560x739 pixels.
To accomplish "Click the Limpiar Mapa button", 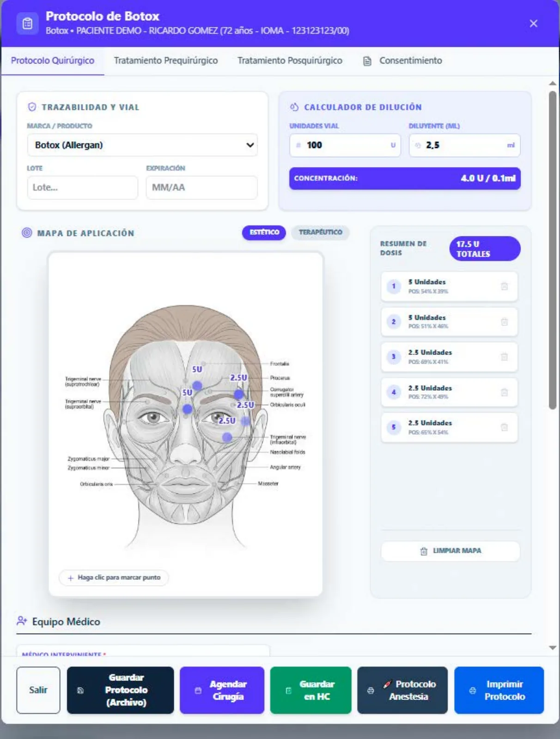I will click(450, 551).
